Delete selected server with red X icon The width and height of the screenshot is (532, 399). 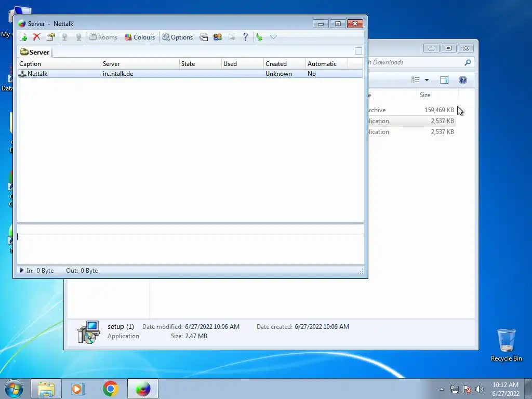(x=37, y=37)
